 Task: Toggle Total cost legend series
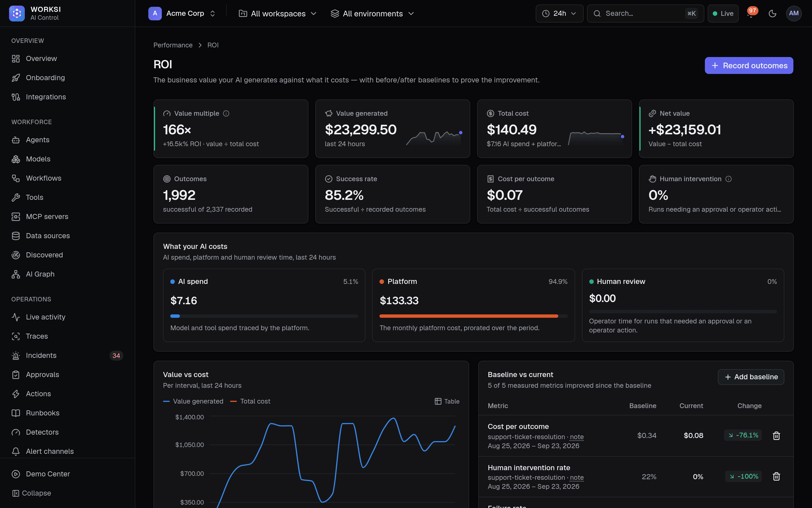point(250,402)
